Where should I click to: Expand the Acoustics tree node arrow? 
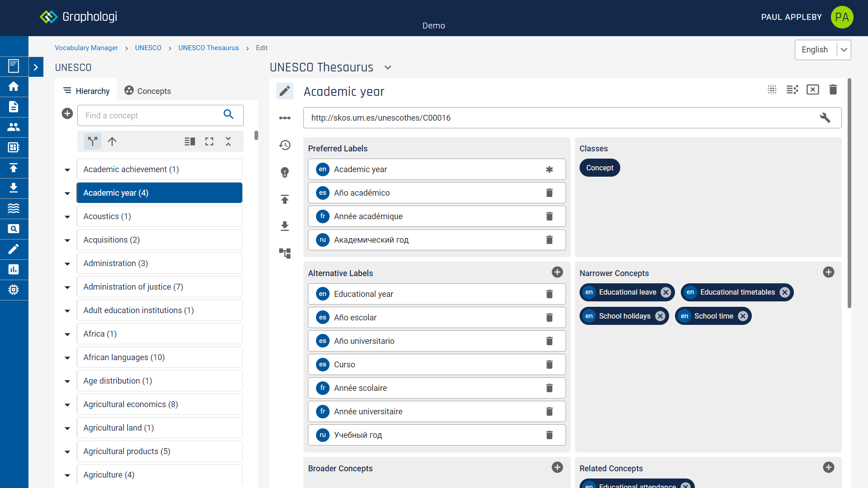(x=67, y=217)
